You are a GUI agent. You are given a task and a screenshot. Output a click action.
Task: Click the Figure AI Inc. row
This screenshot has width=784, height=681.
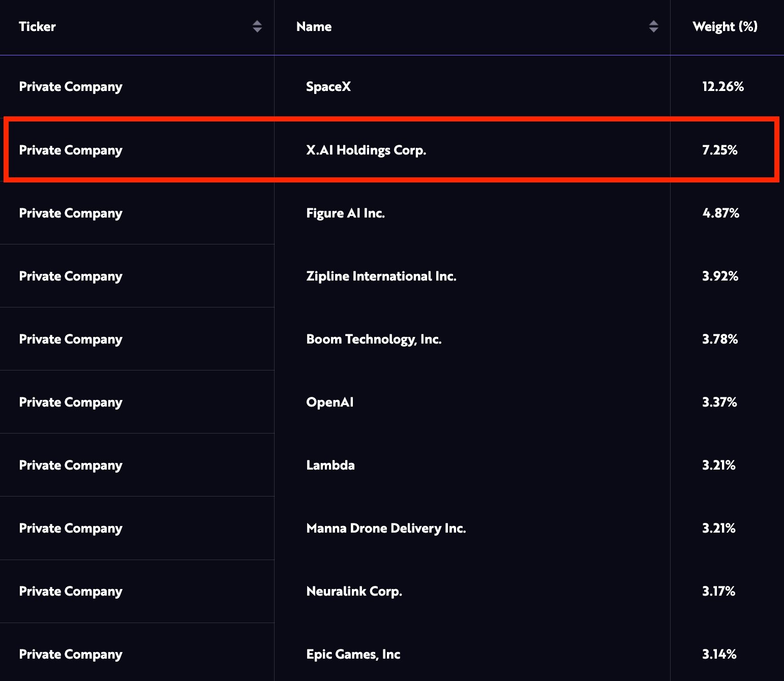[346, 213]
